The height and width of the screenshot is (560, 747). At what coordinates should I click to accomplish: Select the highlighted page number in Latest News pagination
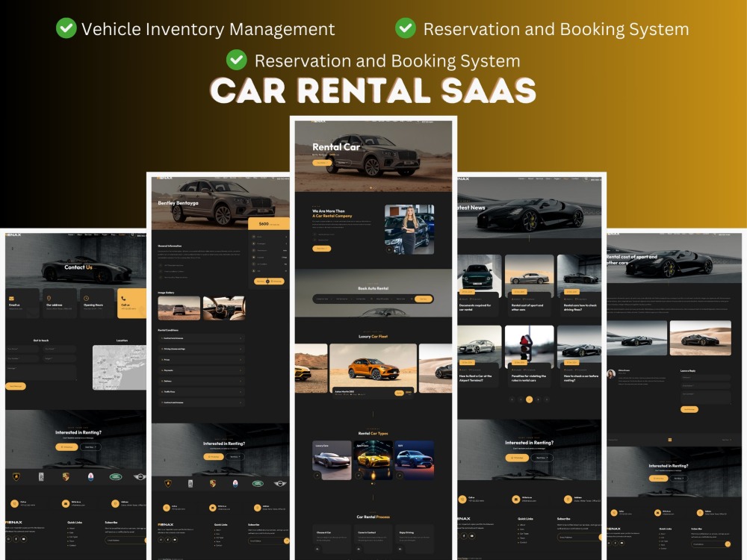[x=530, y=399]
